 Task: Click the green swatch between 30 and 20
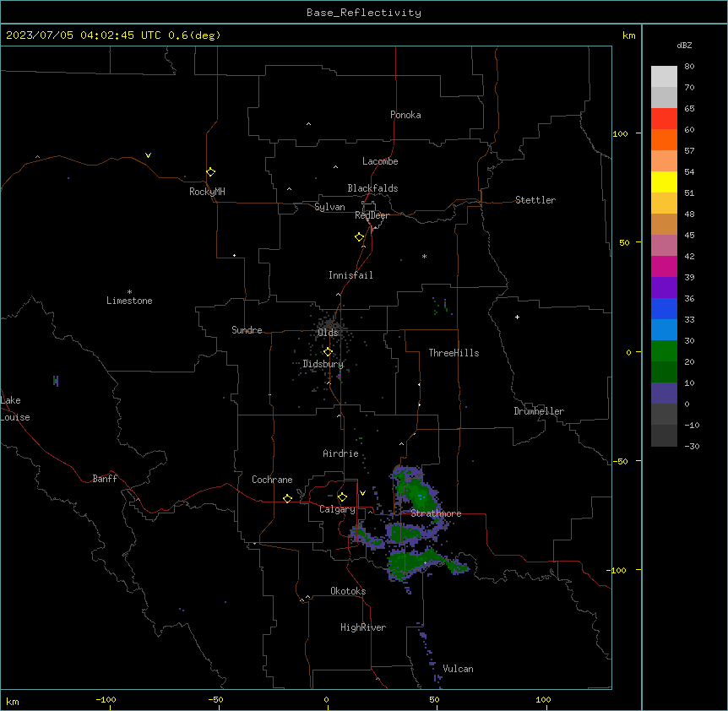[x=664, y=351]
